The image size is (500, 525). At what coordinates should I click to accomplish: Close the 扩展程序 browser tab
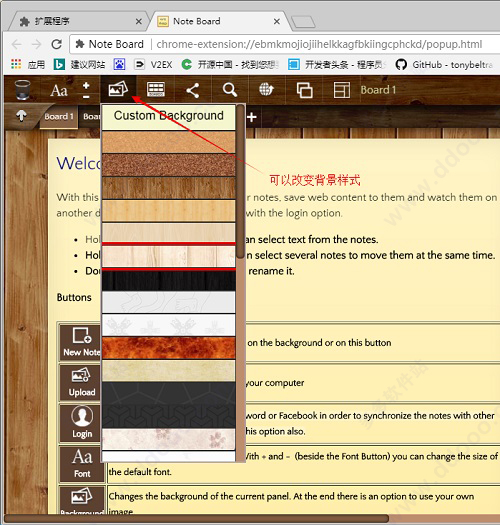tap(139, 21)
